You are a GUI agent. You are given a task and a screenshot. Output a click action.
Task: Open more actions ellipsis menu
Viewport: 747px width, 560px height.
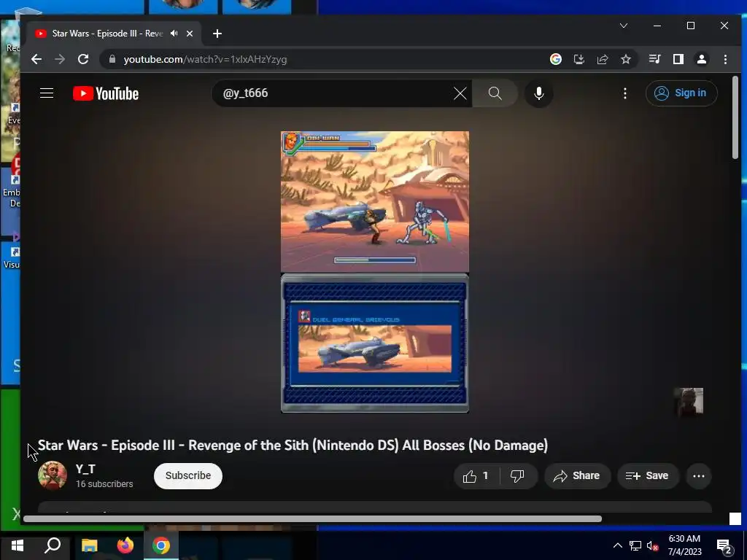point(698,475)
